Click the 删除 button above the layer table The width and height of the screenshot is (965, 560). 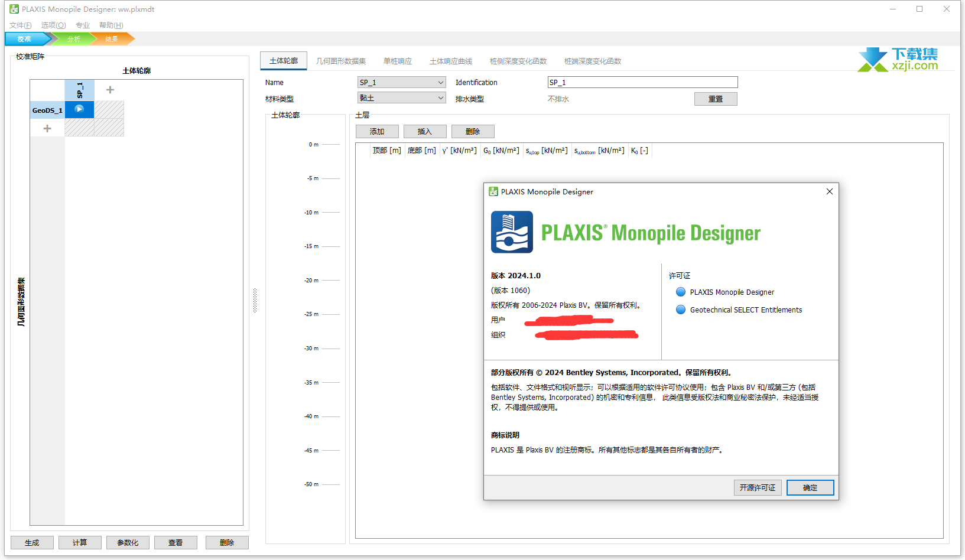click(x=473, y=131)
